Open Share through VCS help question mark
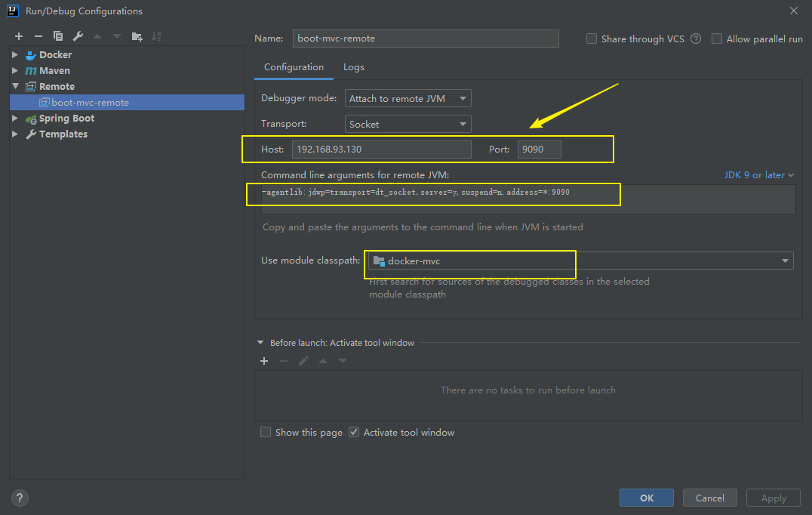 (x=696, y=39)
